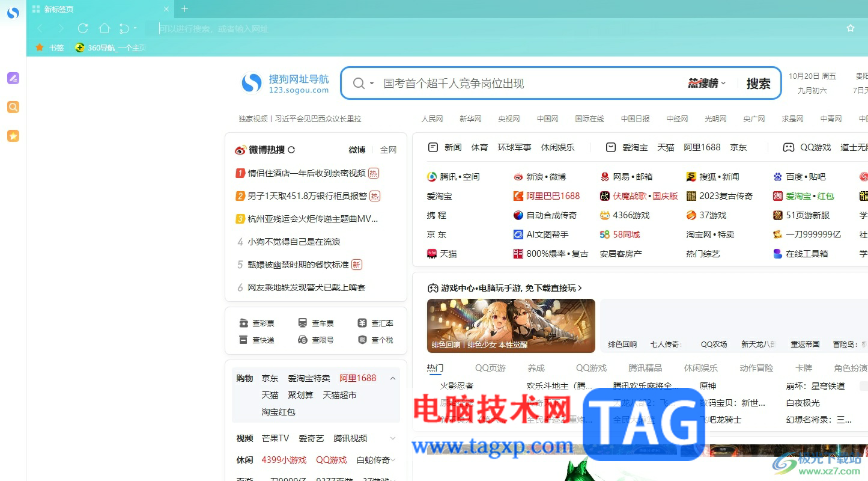Open the purple notes sidebar icon
The height and width of the screenshot is (481, 868).
tap(13, 78)
